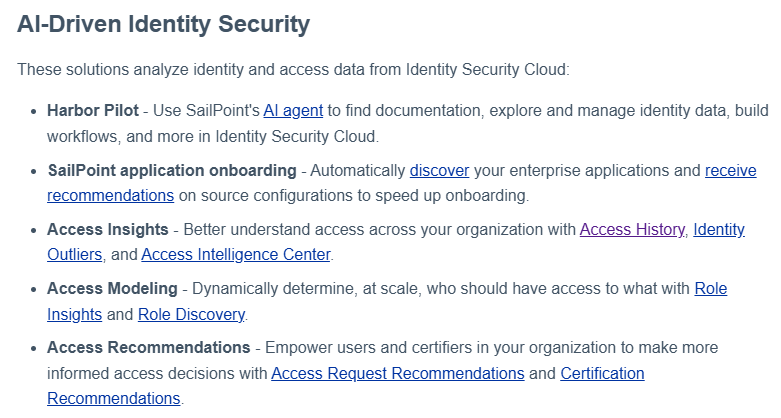Viewport: 781px width, 418px height.
Task: Click the bold Access Recommendations term
Action: [x=148, y=347]
